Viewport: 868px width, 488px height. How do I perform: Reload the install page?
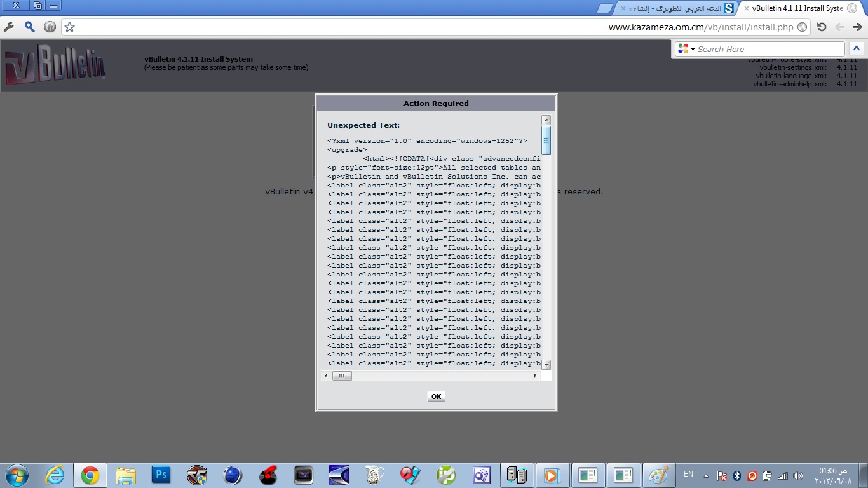(822, 27)
